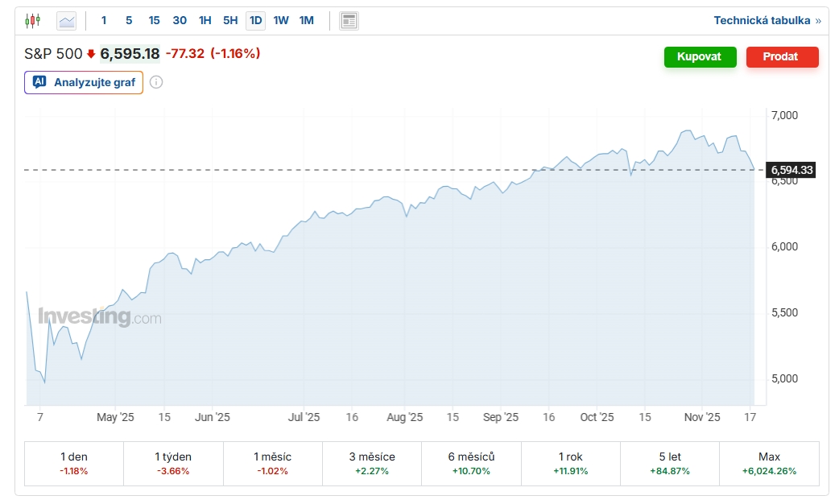Click the Jun '25 x-axis label
The width and height of the screenshot is (839, 504).
coord(213,417)
